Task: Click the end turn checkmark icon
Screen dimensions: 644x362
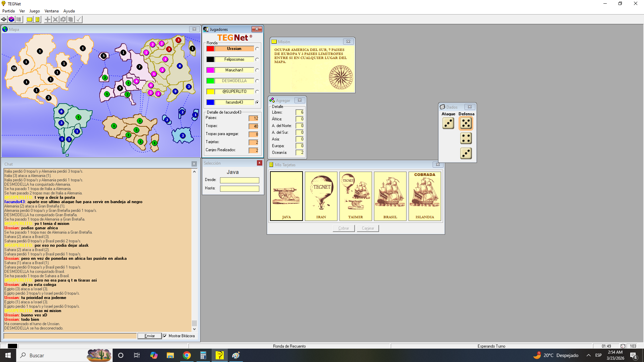Action: tap(78, 19)
